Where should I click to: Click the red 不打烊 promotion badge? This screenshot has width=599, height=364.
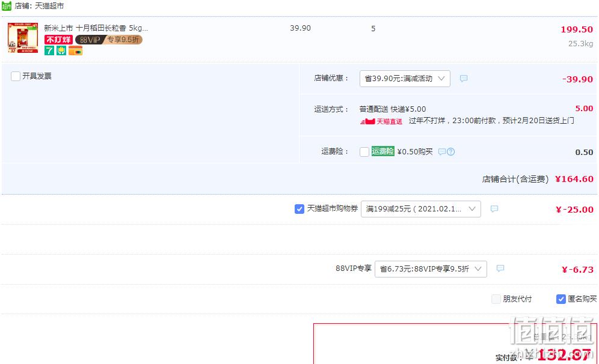(58, 40)
